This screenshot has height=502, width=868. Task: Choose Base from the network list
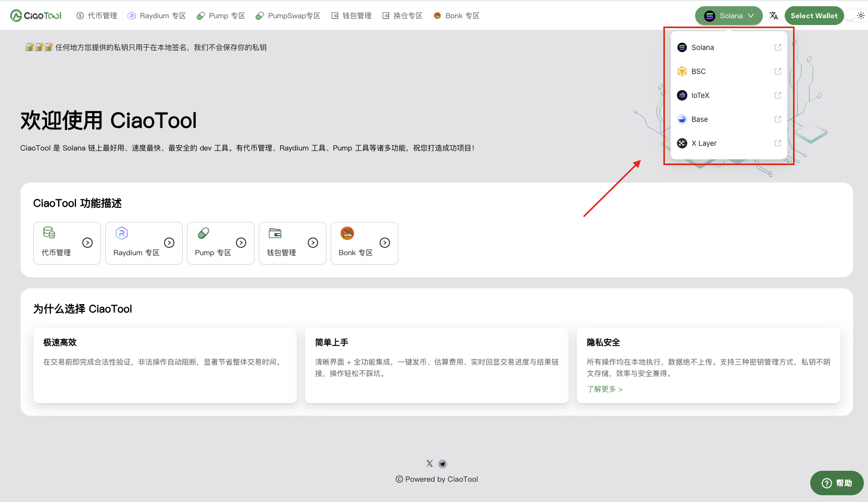729,119
